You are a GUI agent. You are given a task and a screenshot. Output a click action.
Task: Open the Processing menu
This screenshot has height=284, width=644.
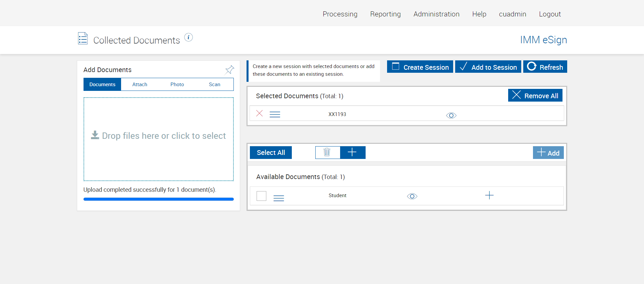[x=340, y=14]
